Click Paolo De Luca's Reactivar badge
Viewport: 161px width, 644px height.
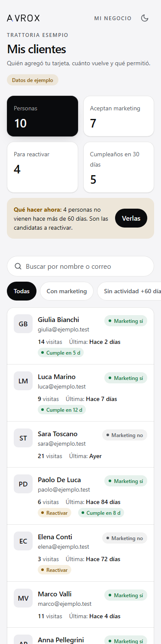pos(55,513)
